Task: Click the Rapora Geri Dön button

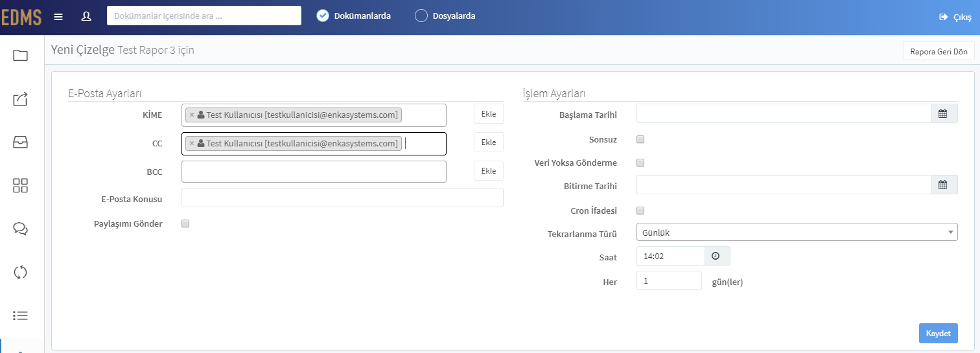Action: tap(939, 51)
